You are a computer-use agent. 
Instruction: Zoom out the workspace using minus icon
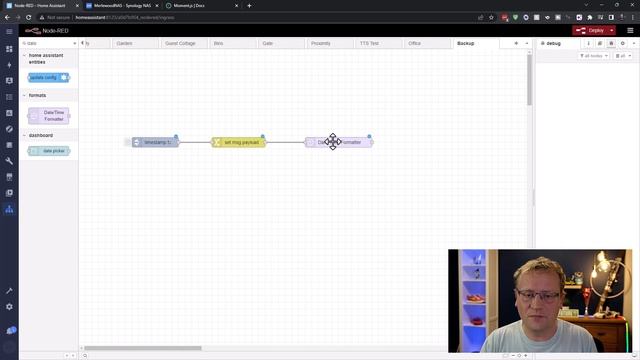pyautogui.click(x=513, y=356)
